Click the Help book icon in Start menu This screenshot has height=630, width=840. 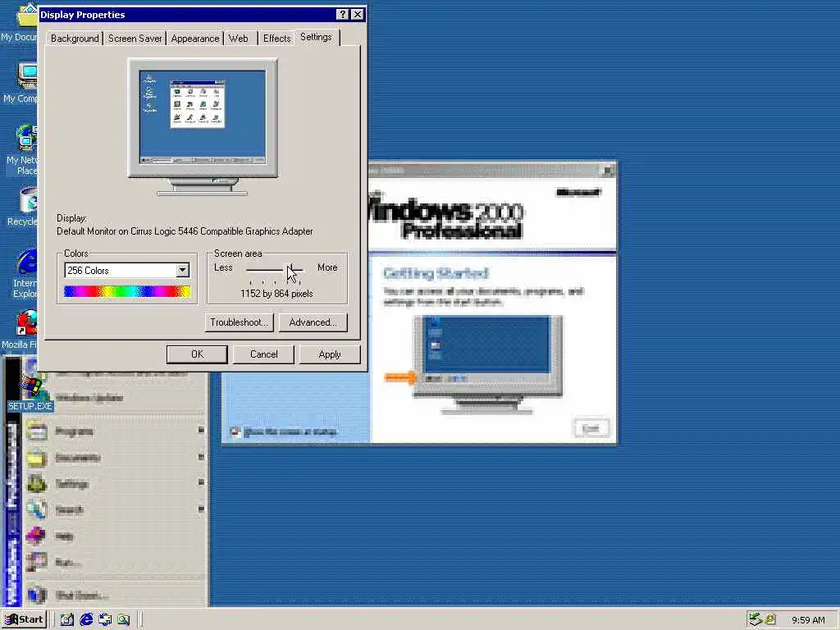(36, 535)
